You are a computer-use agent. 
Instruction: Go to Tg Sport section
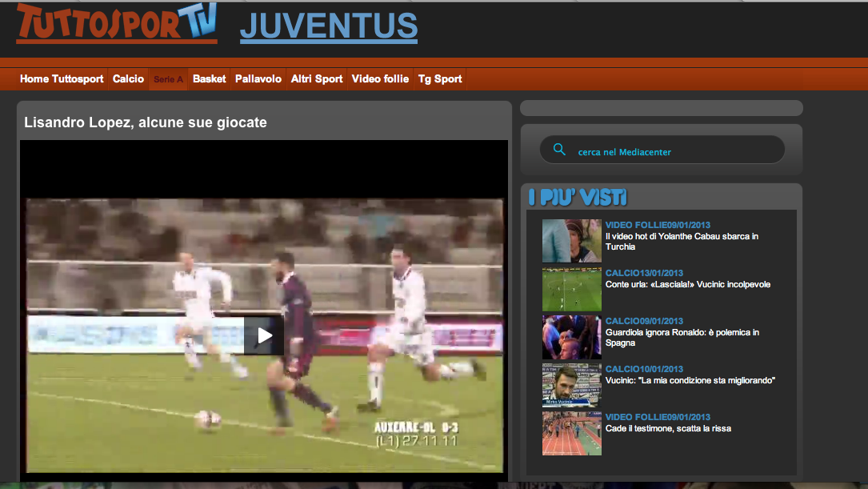[x=440, y=79]
